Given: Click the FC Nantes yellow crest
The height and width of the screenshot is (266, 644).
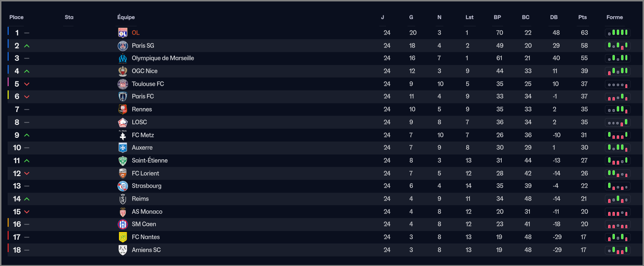Looking at the screenshot, I should [x=123, y=237].
